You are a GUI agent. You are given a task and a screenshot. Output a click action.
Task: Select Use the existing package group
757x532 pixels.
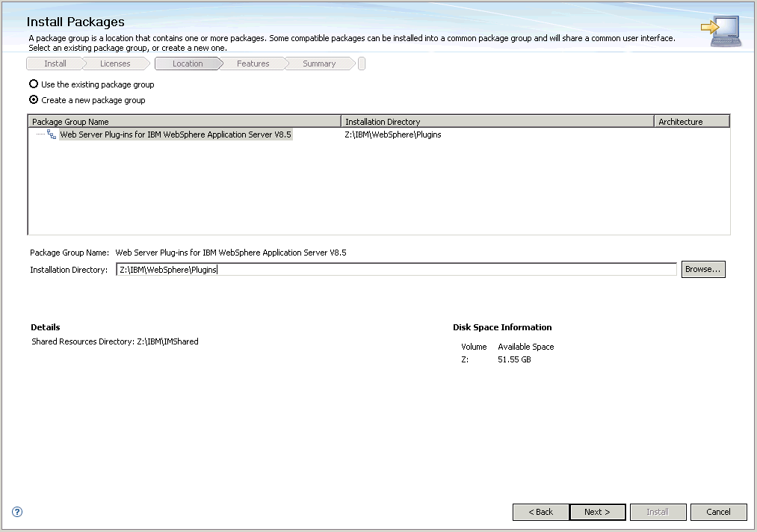92,84
